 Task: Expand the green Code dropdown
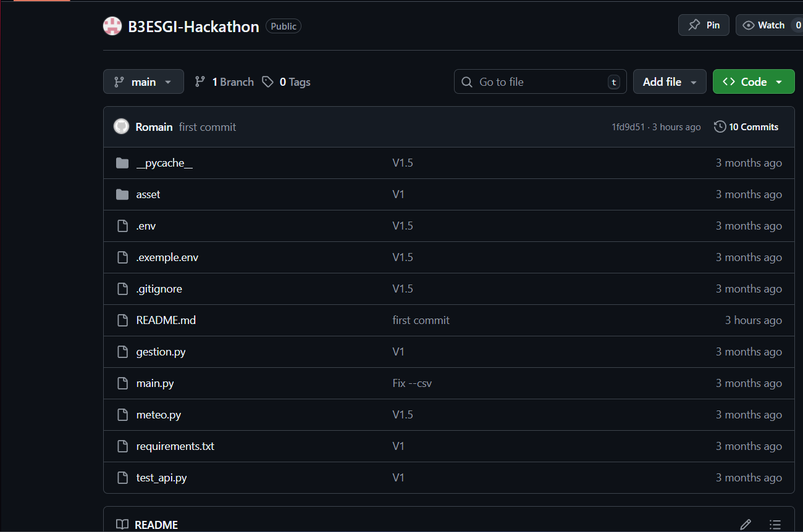[754, 81]
